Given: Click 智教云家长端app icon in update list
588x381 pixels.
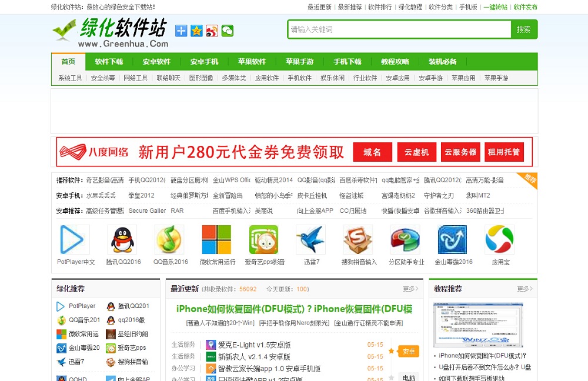Looking at the screenshot, I should coord(211,369).
